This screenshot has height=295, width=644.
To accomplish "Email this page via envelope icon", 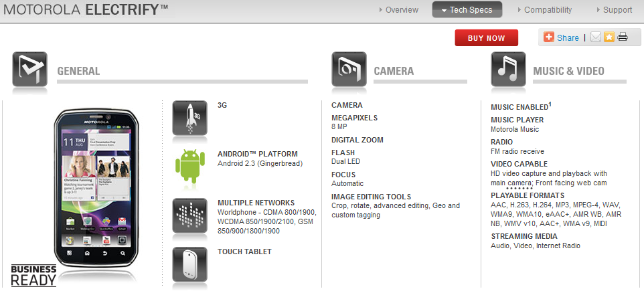I will 596,37.
